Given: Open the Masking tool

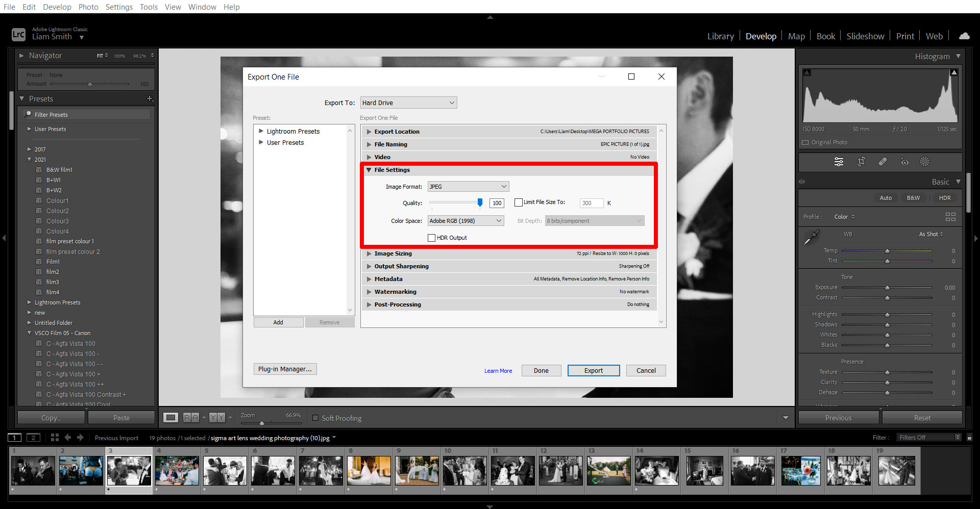Looking at the screenshot, I should tap(925, 162).
